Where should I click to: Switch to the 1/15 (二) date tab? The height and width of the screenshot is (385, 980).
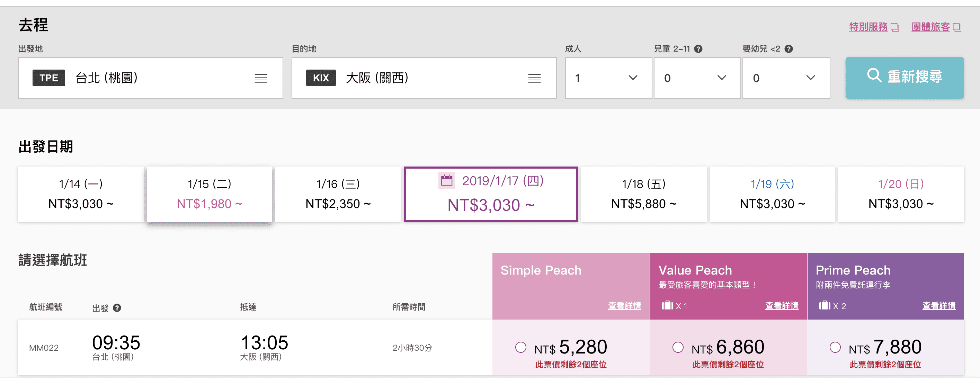209,194
